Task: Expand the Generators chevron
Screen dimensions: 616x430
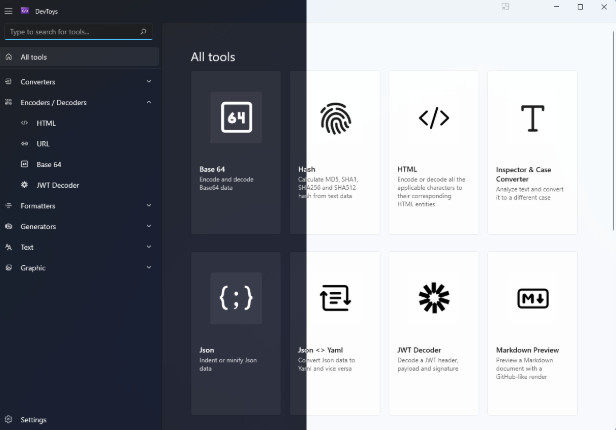Action: coord(149,226)
